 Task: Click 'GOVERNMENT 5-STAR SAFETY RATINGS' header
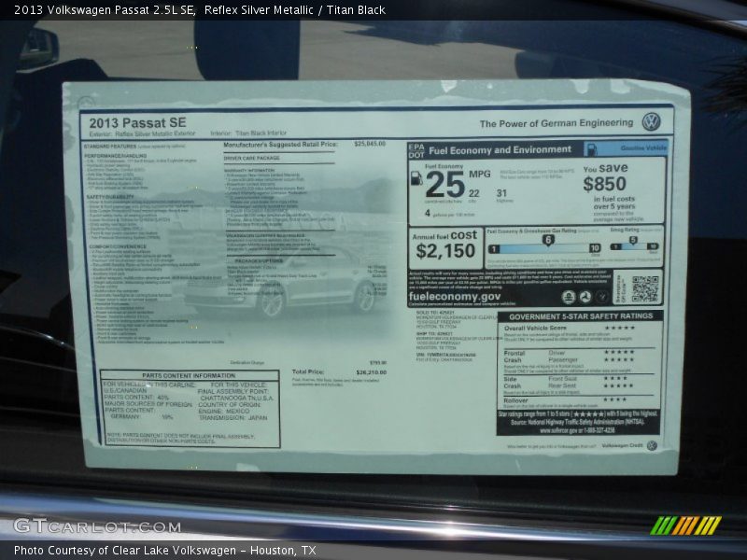click(x=581, y=316)
